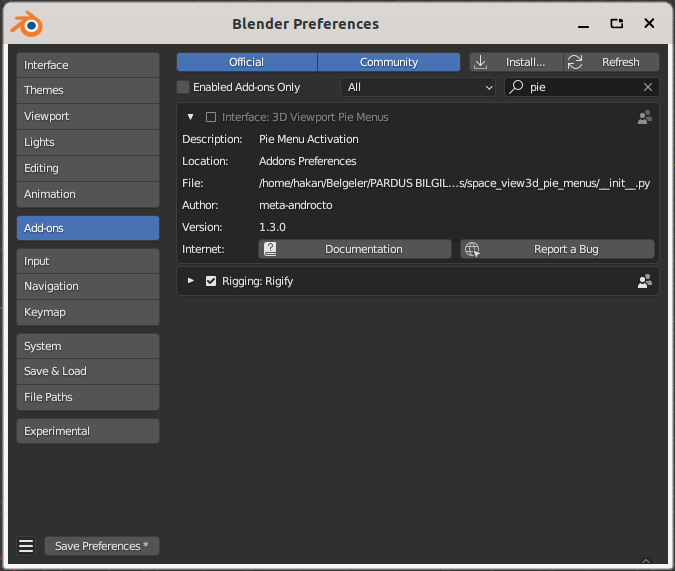Switch to the Keymap preferences section

[x=88, y=312]
